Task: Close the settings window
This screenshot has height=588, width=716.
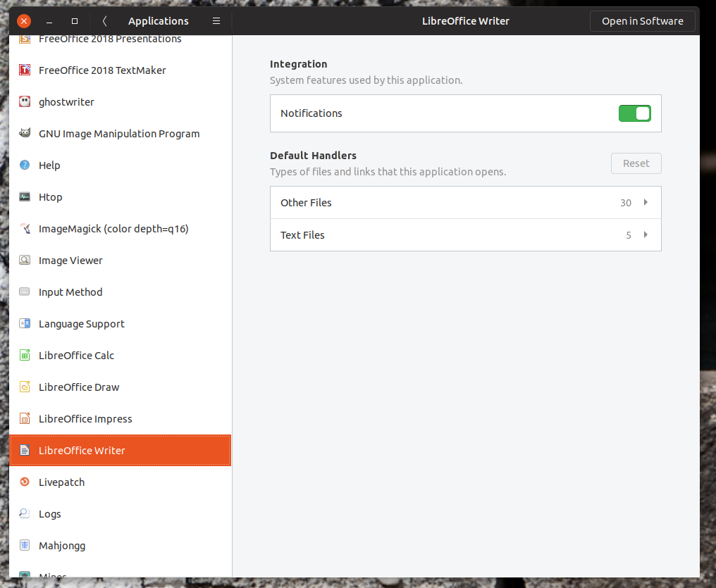Action: 24,21
